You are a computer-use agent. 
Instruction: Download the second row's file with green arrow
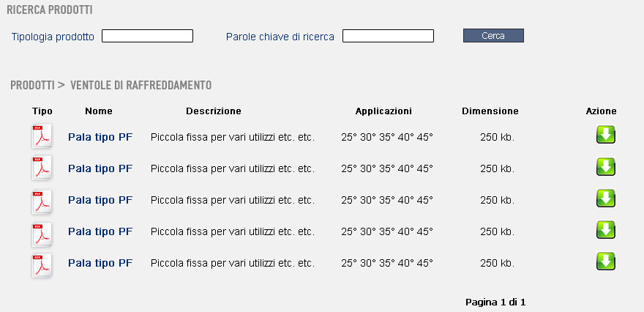point(606,166)
